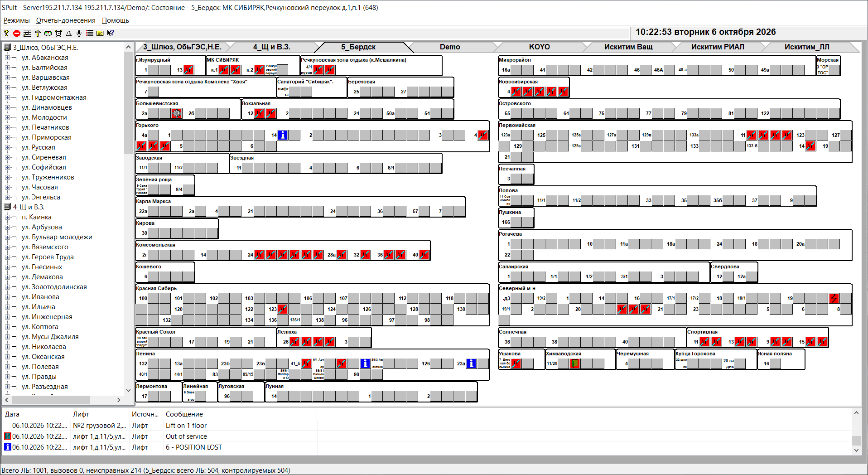Open the magnifier search-in-list tool
Image resolution: width=868 pixels, height=475 pixels.
pyautogui.click(x=27, y=33)
